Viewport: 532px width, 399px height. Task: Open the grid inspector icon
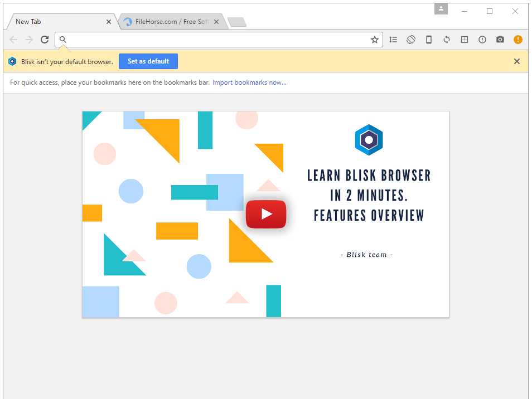[465, 40]
